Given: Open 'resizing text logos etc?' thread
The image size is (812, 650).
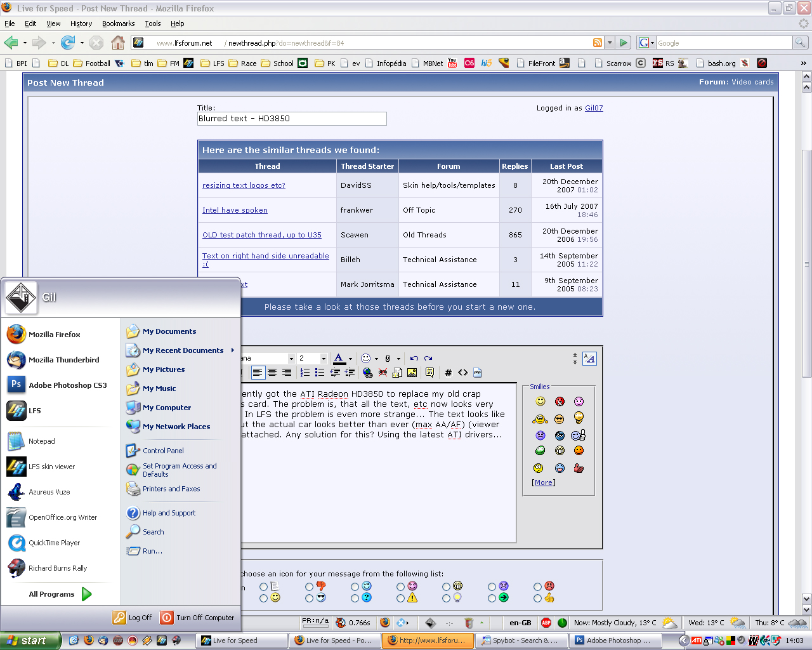Looking at the screenshot, I should tap(244, 185).
